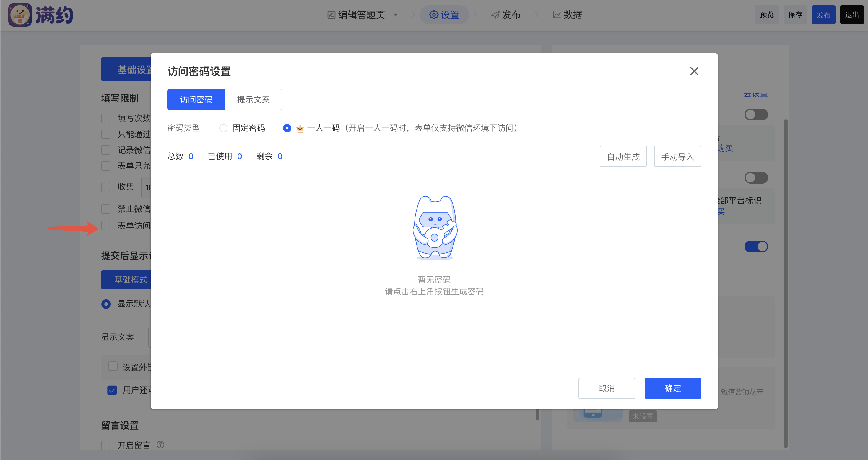Click the robot mascot empty-state illustration
The height and width of the screenshot is (460, 868).
click(434, 228)
